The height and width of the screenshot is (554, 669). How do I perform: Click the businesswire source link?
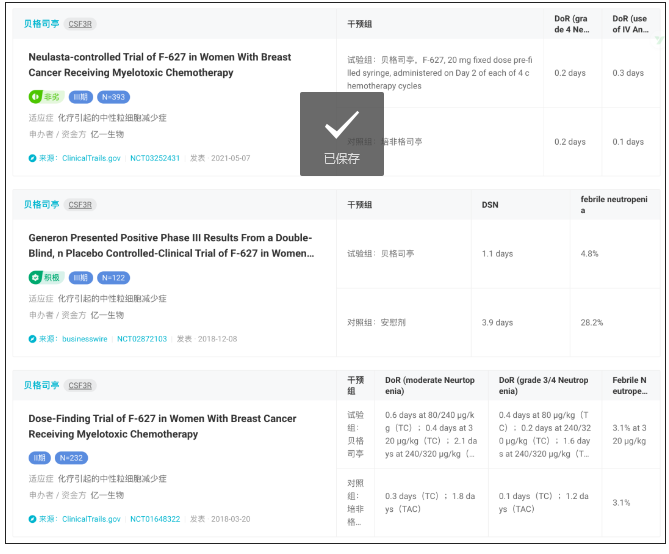(x=85, y=339)
